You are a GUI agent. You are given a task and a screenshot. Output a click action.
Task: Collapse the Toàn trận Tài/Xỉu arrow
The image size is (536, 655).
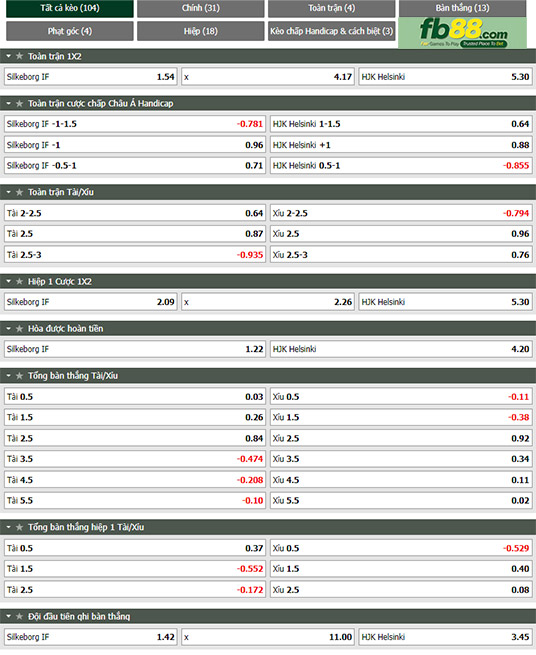[x=8, y=192]
